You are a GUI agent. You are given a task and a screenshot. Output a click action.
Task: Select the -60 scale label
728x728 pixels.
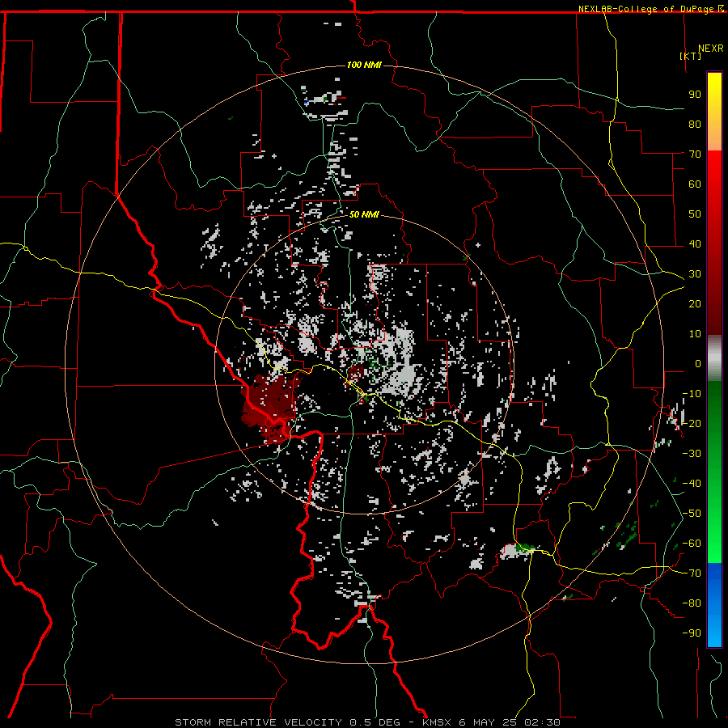692,544
